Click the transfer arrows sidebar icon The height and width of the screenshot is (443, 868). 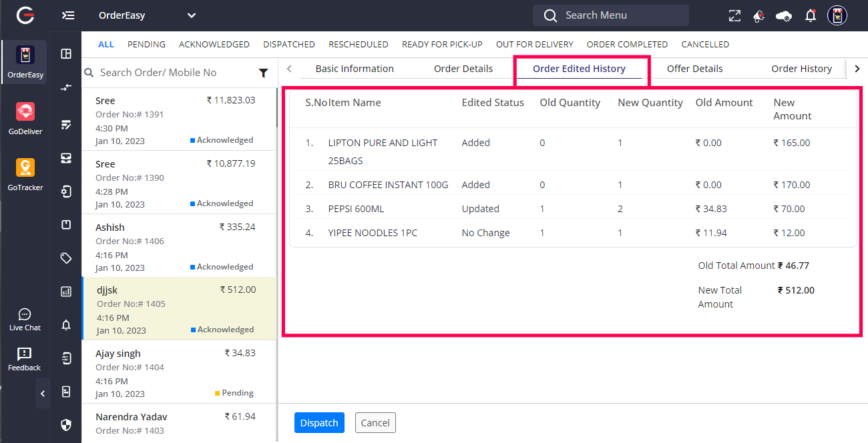pyautogui.click(x=66, y=87)
